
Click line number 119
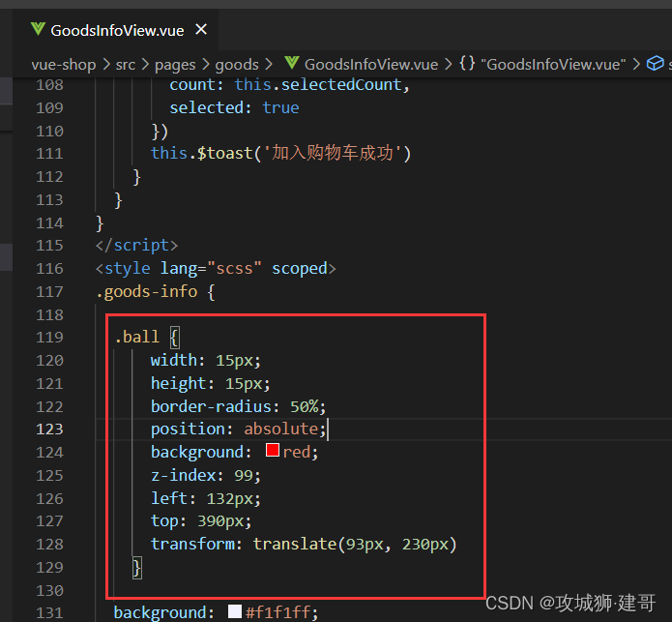coord(49,338)
